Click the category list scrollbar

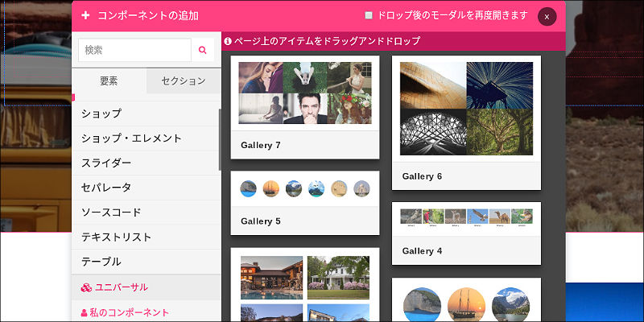(x=220, y=139)
